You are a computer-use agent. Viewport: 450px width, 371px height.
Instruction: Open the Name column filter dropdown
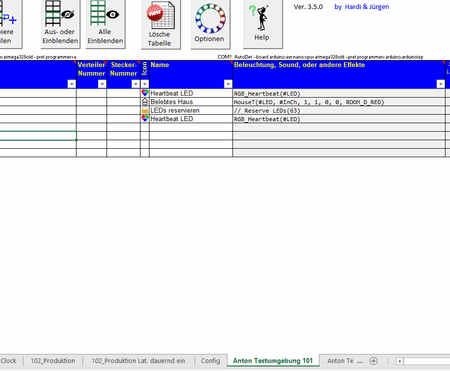[x=228, y=84]
